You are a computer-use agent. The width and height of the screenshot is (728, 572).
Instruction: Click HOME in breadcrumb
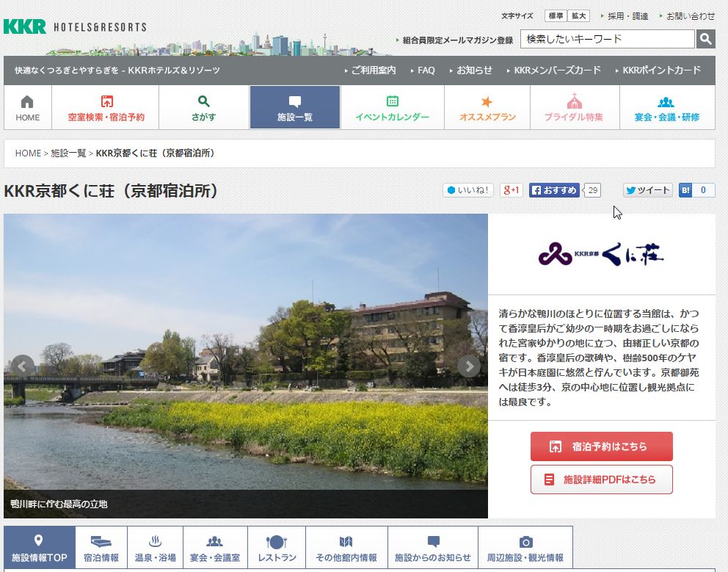(28, 153)
